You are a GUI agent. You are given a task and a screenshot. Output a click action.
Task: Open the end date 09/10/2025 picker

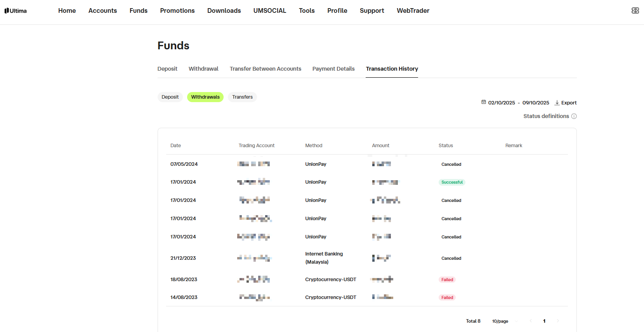click(x=536, y=103)
